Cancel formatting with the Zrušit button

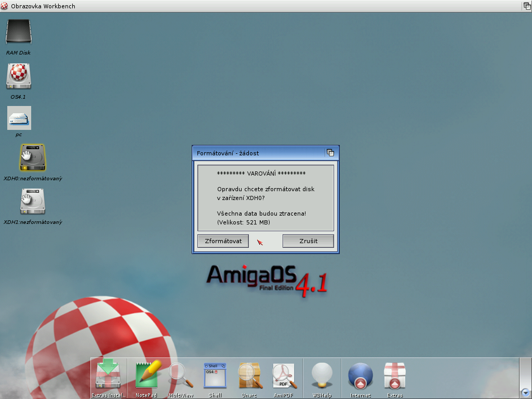pos(308,241)
